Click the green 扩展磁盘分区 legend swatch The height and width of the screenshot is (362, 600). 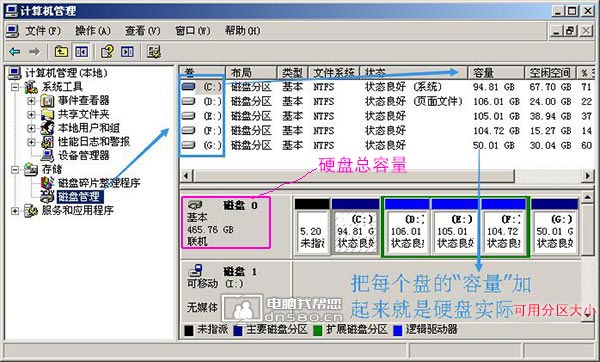317,330
